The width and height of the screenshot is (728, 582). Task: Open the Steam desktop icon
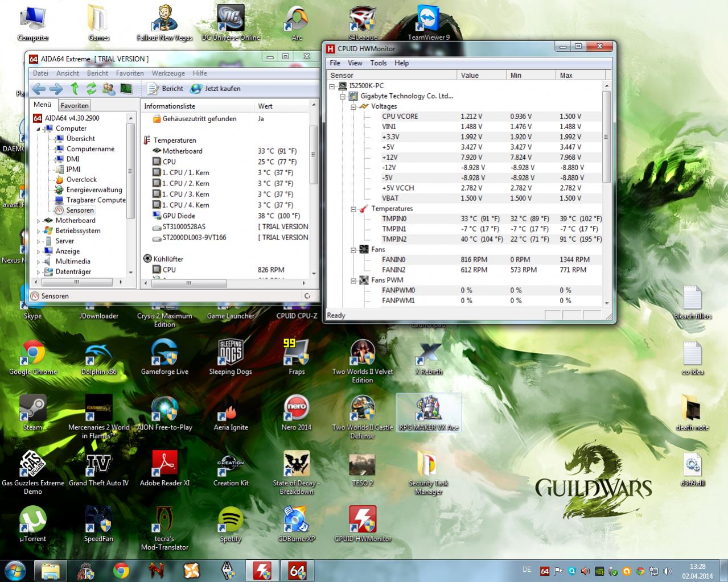(x=32, y=413)
